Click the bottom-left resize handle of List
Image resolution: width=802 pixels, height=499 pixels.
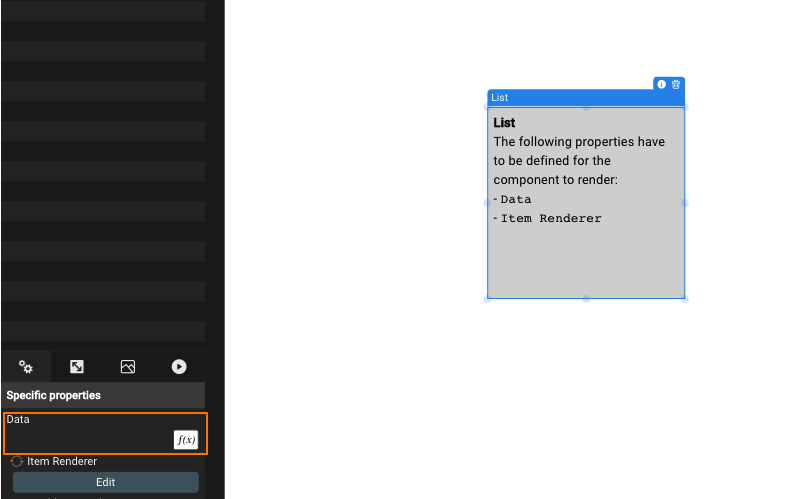click(x=488, y=298)
